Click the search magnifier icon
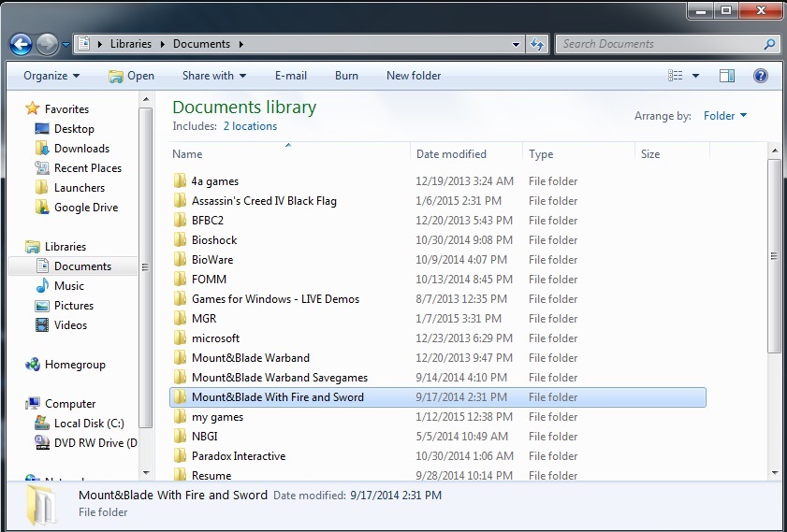Screen dimensions: 787x532 pos(769,44)
